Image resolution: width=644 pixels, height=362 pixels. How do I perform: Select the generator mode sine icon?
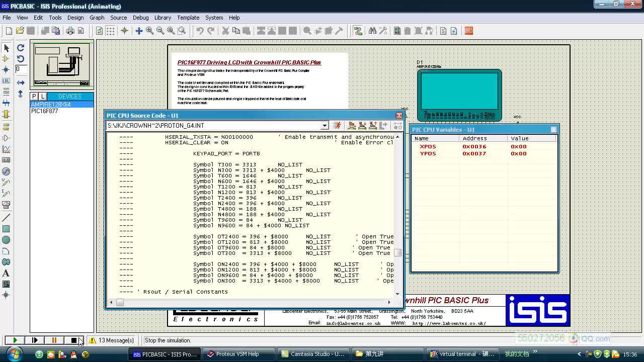coord(7,171)
